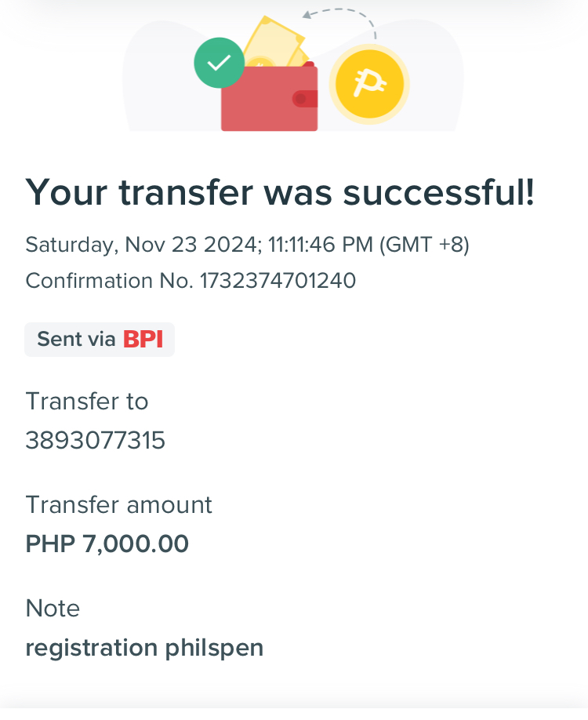588x720 pixels.
Task: Click the PHP 7,000.00 transfer amount
Action: (107, 544)
